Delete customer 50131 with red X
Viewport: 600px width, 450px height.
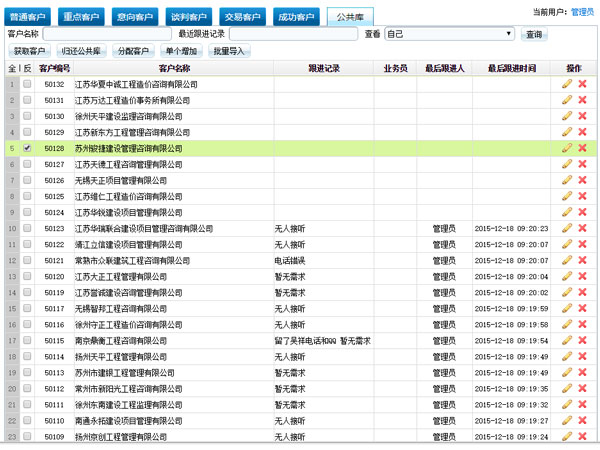coord(582,100)
